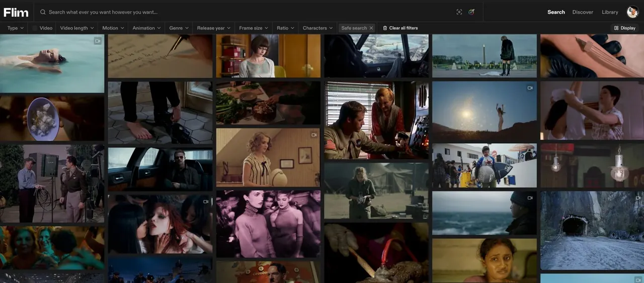Open the film set soldier and cables thumbnail
644x283 pixels.
point(52,183)
